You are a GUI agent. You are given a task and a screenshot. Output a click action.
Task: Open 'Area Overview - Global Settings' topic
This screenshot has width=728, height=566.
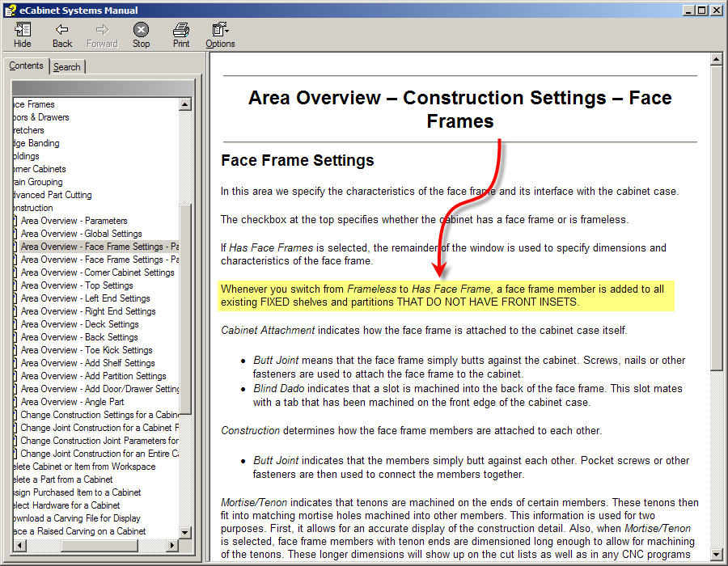(81, 234)
